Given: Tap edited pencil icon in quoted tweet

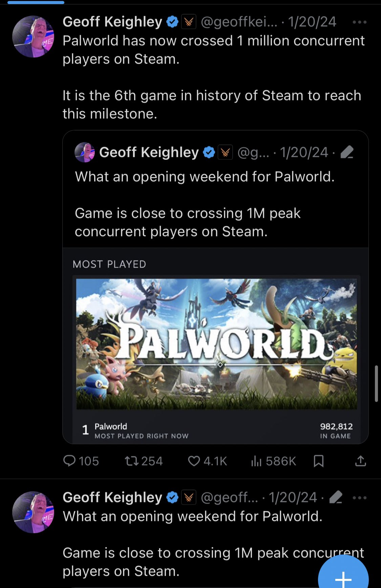Looking at the screenshot, I should click(347, 152).
